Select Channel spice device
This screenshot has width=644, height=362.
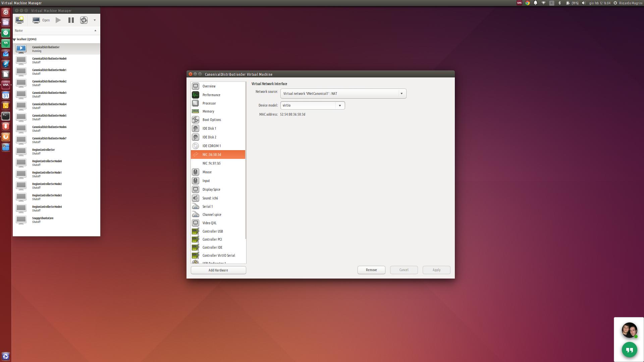point(218,215)
